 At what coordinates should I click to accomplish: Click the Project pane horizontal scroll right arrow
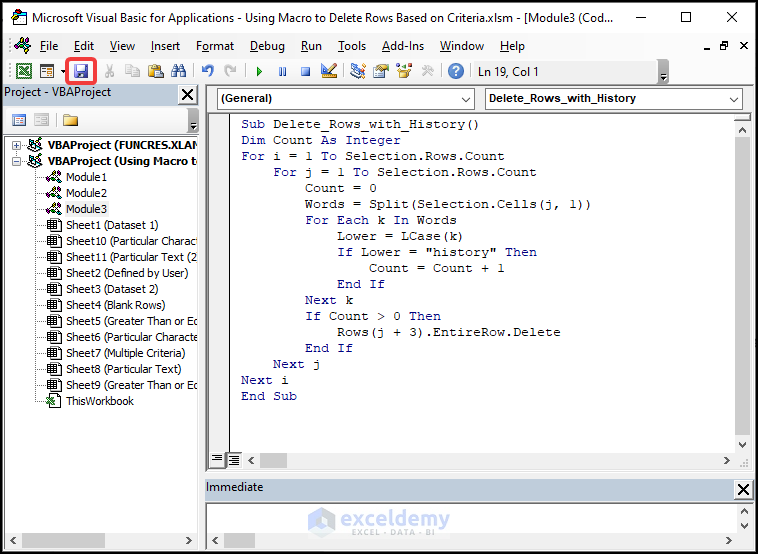click(189, 540)
